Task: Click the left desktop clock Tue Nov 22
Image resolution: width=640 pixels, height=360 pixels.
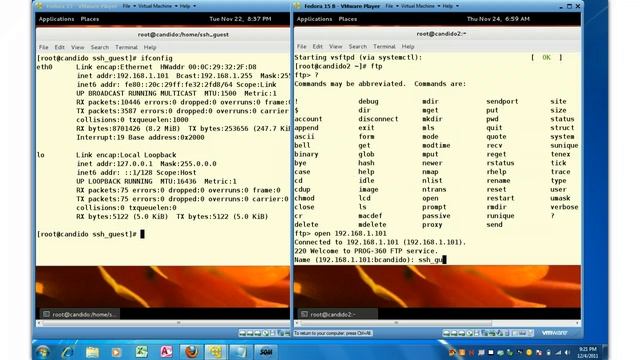Action: (240, 19)
